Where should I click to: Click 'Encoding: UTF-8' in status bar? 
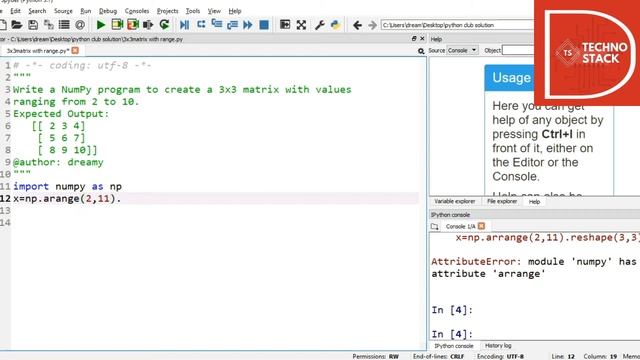tap(500, 356)
